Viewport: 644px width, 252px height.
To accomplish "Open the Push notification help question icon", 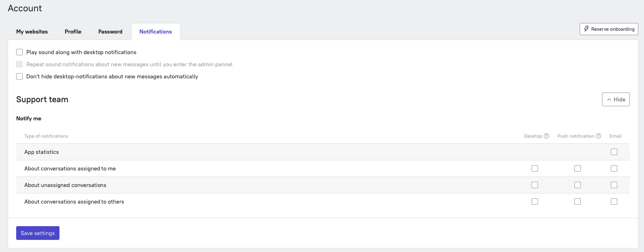I will click(599, 136).
